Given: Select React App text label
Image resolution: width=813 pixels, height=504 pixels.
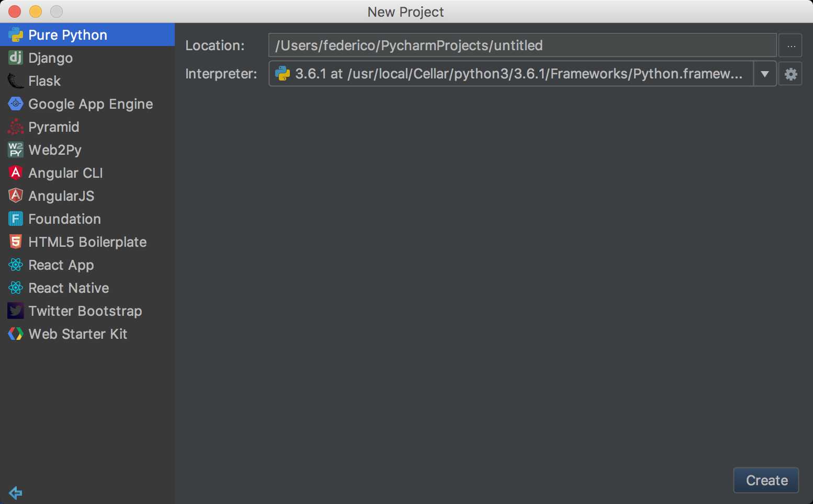Looking at the screenshot, I should (x=61, y=265).
